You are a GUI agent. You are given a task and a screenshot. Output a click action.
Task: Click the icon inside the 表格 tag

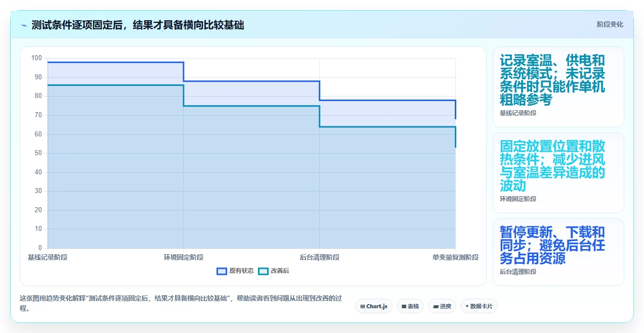pos(404,306)
